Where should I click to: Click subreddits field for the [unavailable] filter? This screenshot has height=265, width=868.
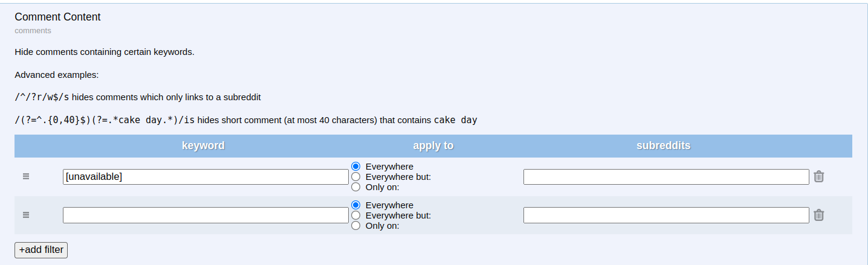[666, 177]
